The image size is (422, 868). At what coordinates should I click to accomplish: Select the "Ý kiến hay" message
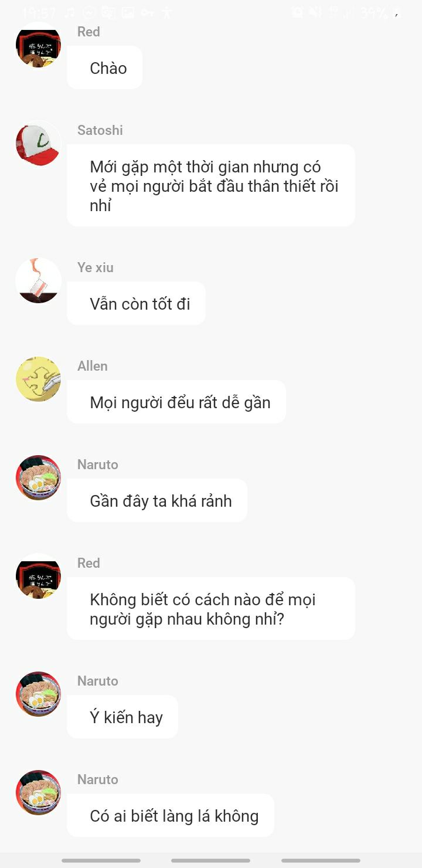tap(122, 717)
